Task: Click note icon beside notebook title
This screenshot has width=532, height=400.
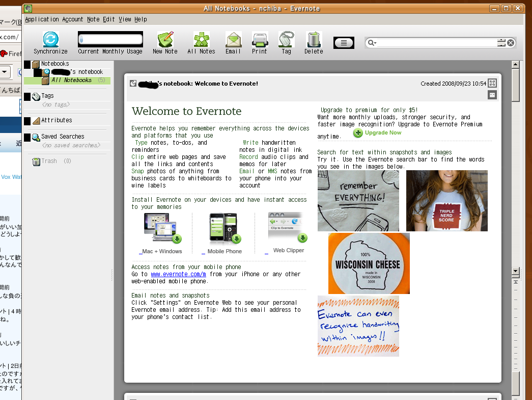Action: (x=133, y=84)
